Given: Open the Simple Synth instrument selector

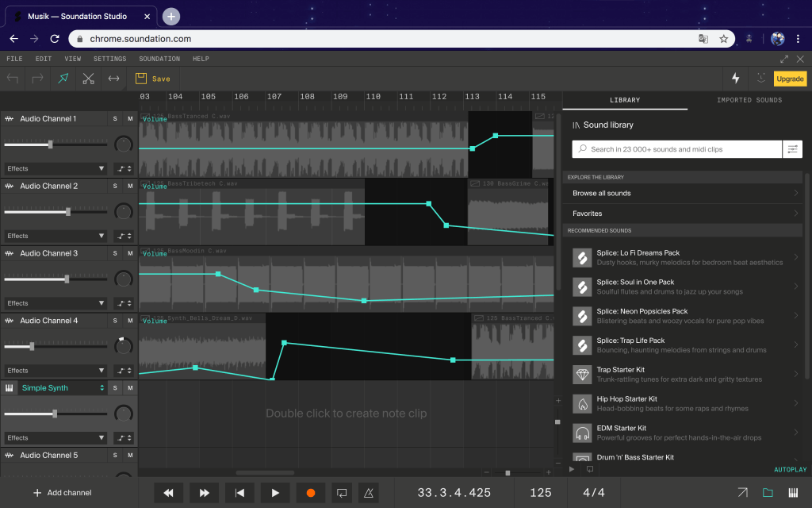Looking at the screenshot, I should point(63,388).
